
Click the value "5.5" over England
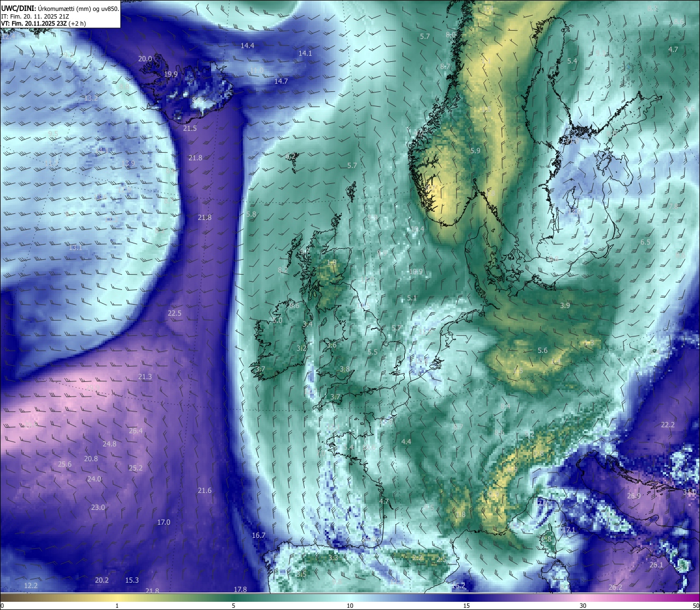(373, 352)
